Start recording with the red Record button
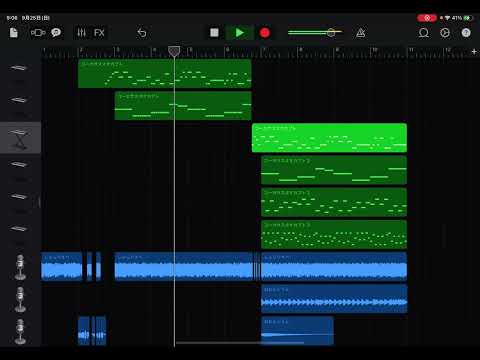480x360 pixels. (265, 33)
